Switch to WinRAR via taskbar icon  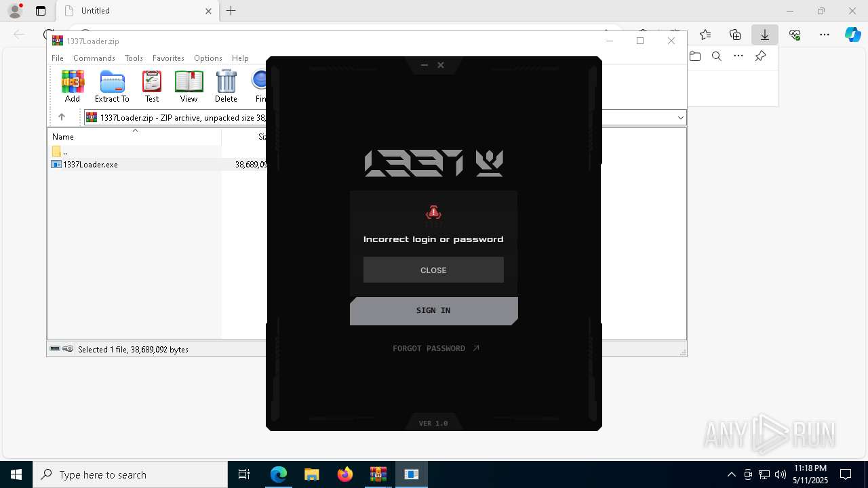[x=378, y=474]
